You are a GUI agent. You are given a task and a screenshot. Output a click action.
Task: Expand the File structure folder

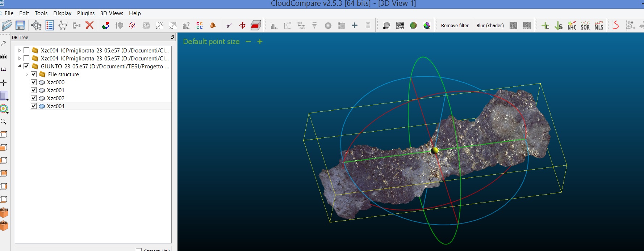(26, 74)
